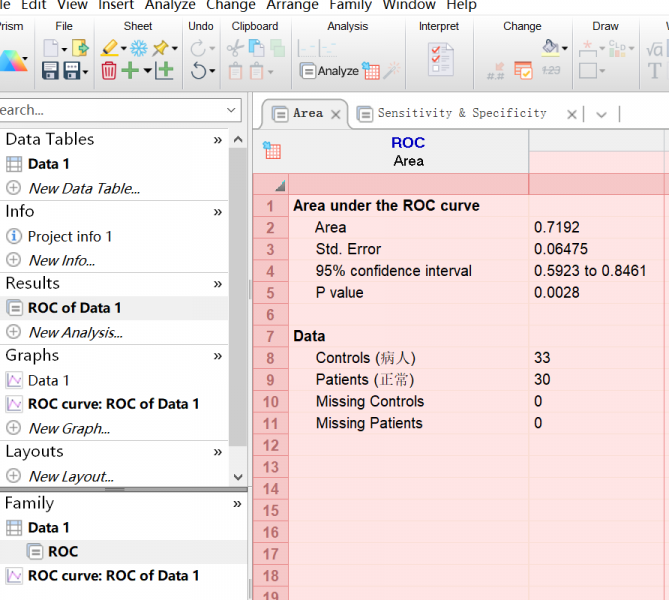Expand the Data Tables section chevrons

point(218,140)
